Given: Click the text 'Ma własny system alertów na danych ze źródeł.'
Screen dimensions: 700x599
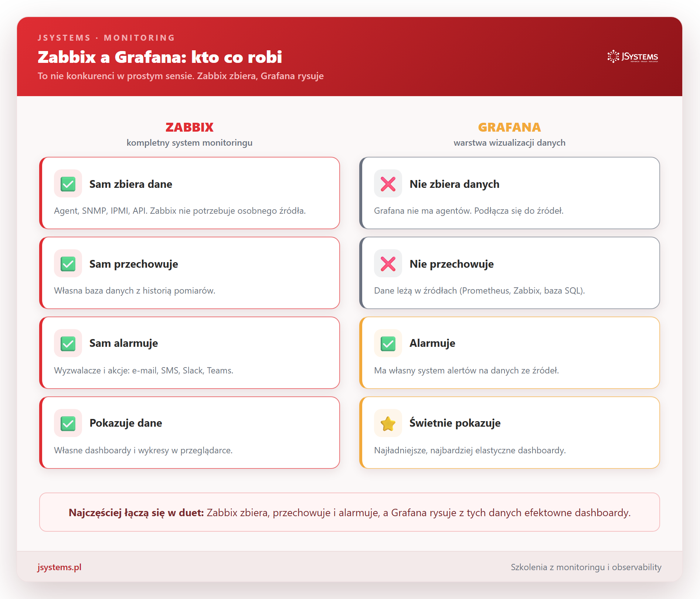Looking at the screenshot, I should pyautogui.click(x=467, y=370).
